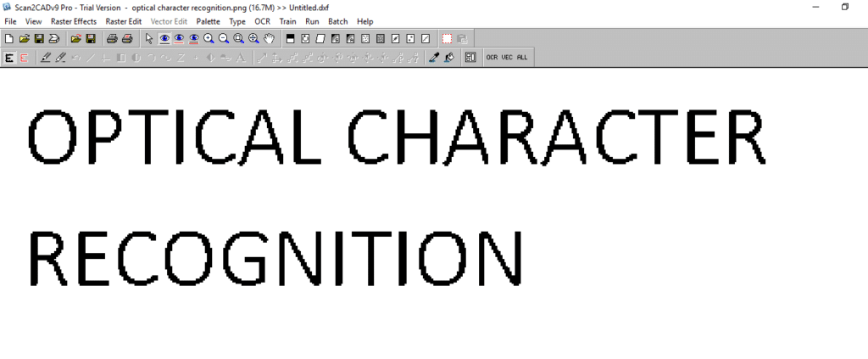This screenshot has height=359, width=868.
Task: Open the Palette menu
Action: point(209,21)
